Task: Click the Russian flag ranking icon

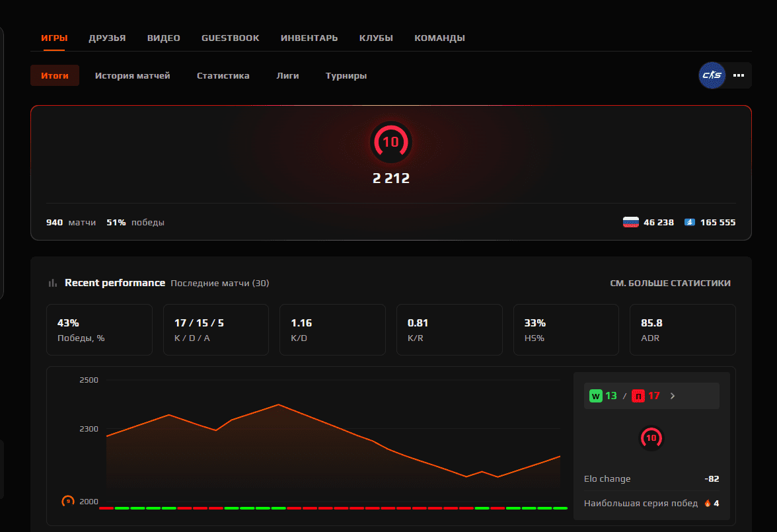Action: click(x=630, y=223)
